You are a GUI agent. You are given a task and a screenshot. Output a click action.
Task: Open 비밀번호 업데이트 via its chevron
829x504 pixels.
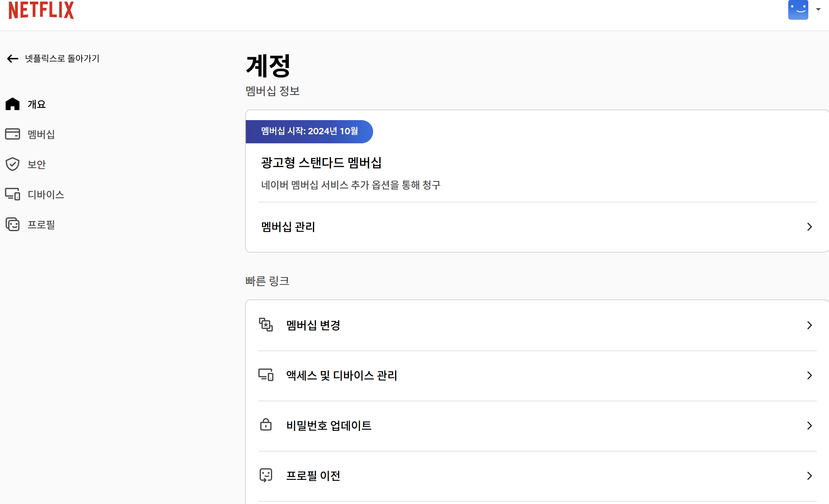(810, 426)
